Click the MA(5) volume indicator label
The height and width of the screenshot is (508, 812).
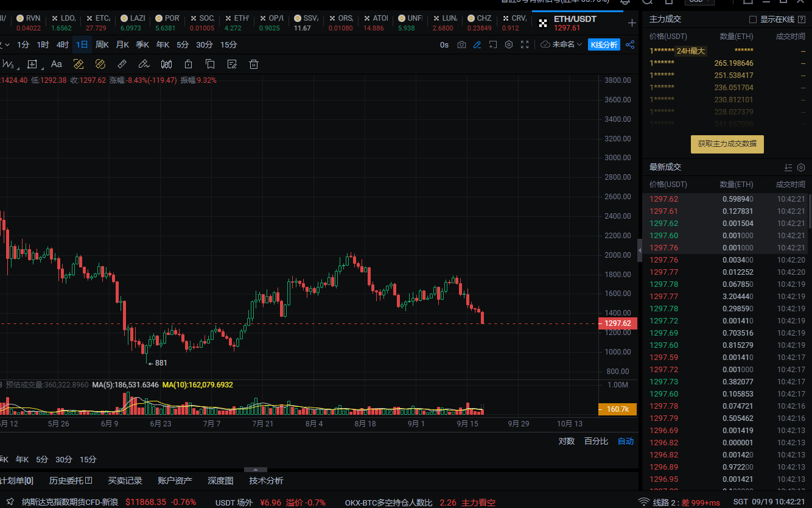pos(125,385)
